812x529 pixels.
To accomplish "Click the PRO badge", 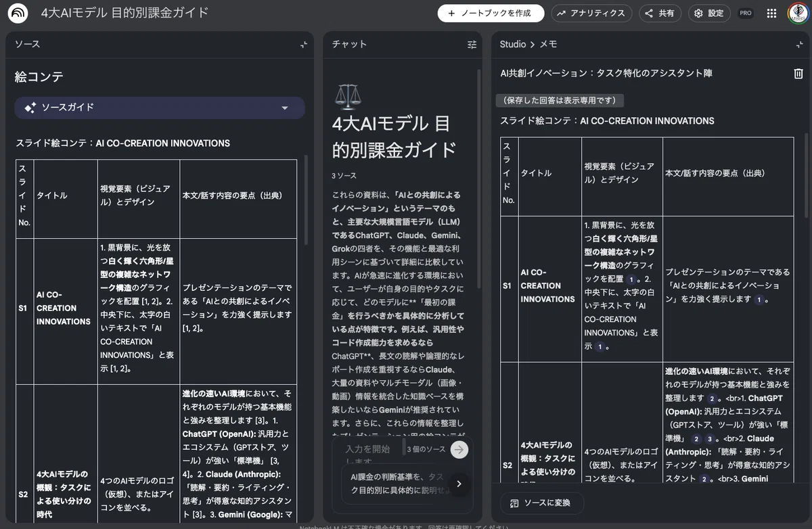I will 746,13.
